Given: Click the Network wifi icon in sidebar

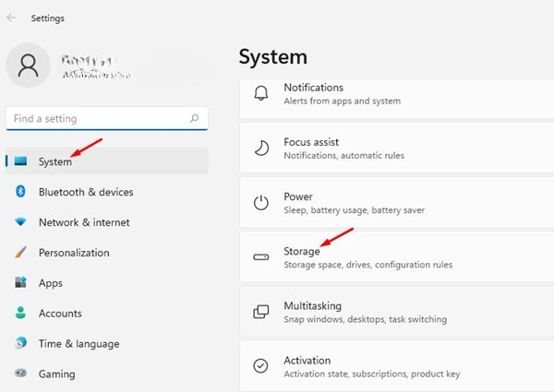Looking at the screenshot, I should click(20, 222).
